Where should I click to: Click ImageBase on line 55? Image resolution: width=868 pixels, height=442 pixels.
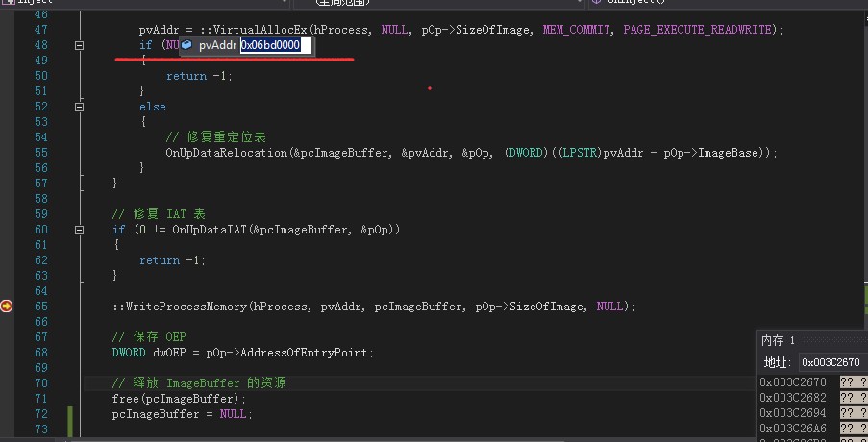click(x=729, y=153)
